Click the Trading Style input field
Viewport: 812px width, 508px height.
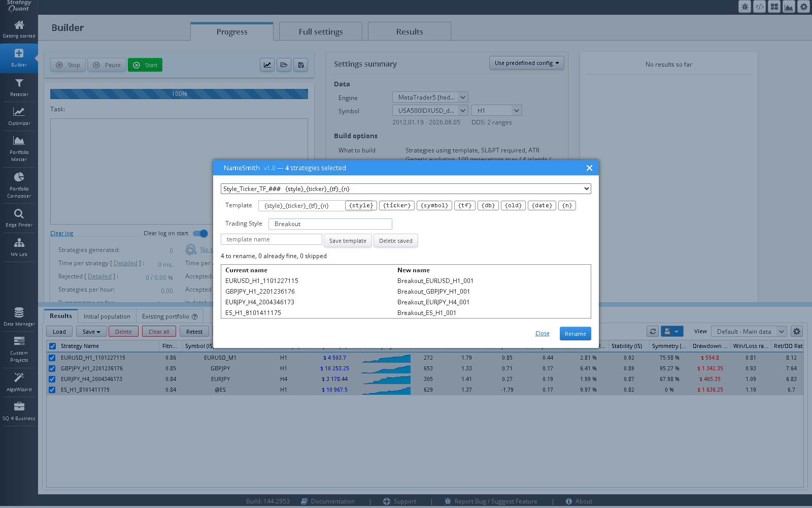pos(330,224)
